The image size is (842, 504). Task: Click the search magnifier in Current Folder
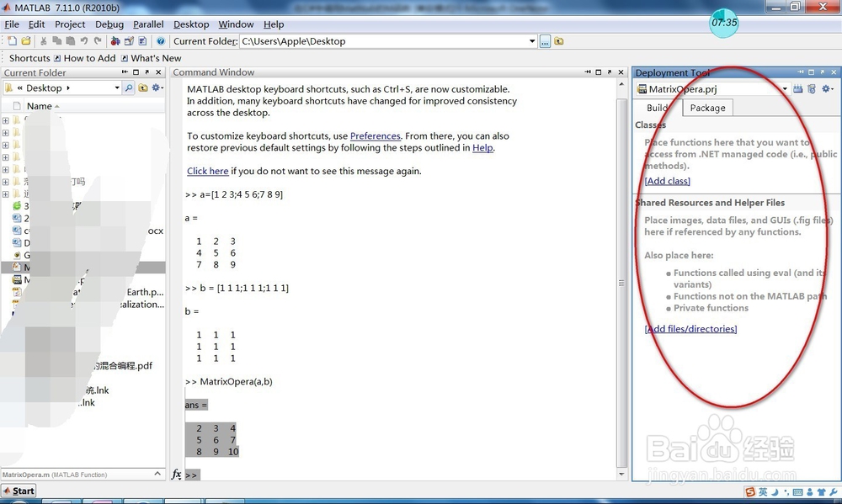(x=129, y=88)
